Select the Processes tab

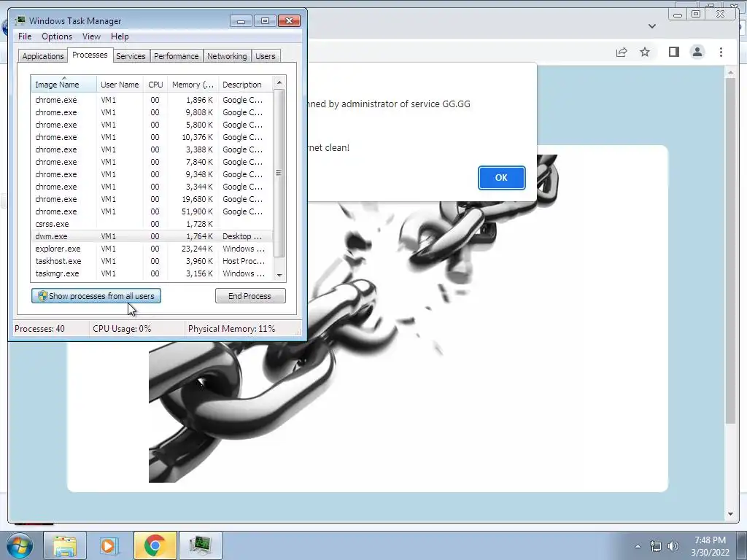coord(90,55)
